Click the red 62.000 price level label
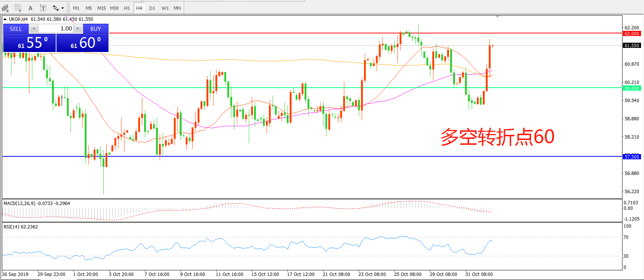 pyautogui.click(x=631, y=33)
